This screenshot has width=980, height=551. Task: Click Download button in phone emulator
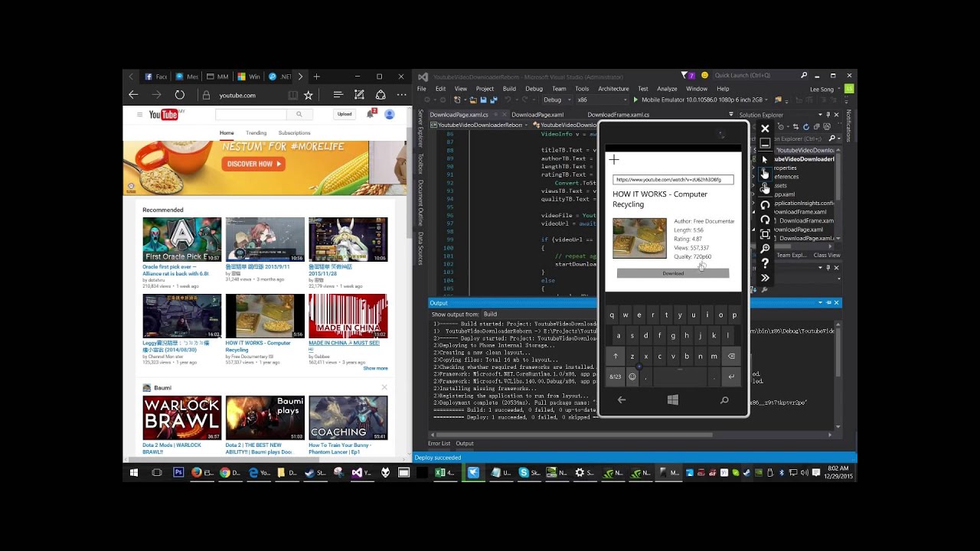click(x=673, y=273)
